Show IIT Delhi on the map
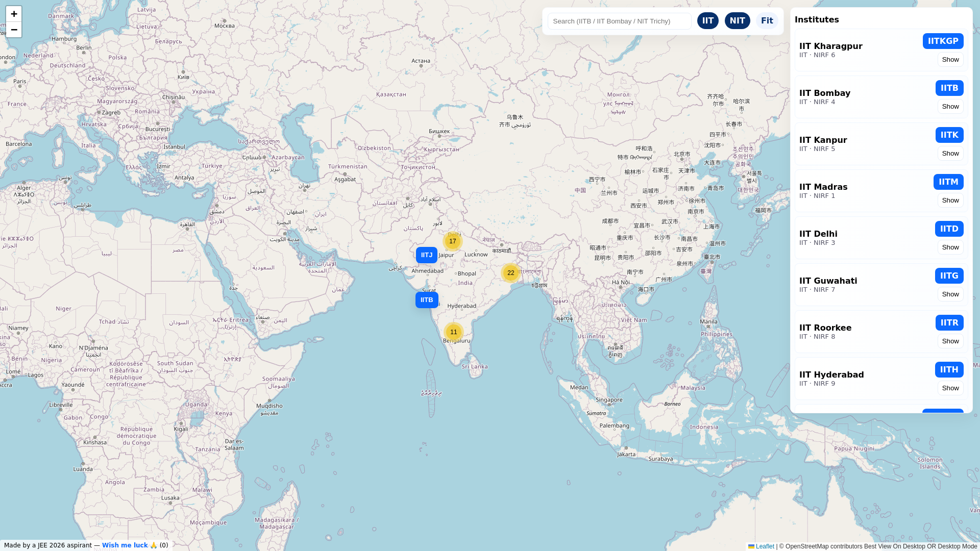This screenshot has width=980, height=551. click(x=950, y=247)
